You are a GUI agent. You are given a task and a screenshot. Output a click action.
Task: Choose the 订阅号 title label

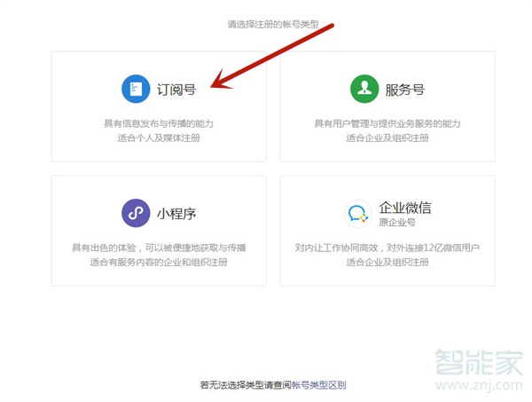pos(176,90)
